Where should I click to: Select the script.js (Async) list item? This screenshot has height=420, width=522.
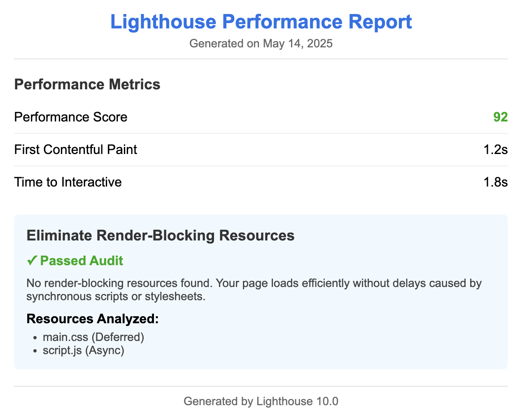pos(84,350)
